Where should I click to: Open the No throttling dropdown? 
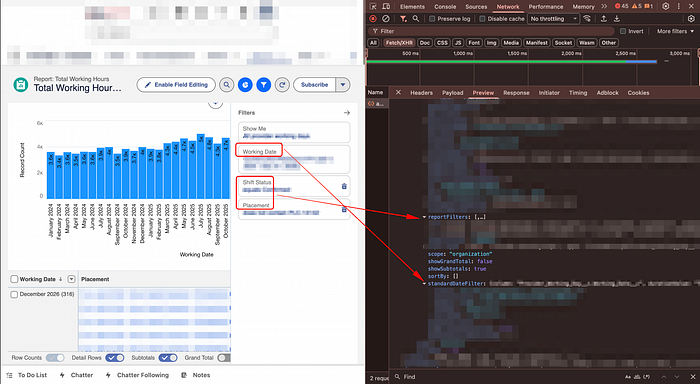554,19
